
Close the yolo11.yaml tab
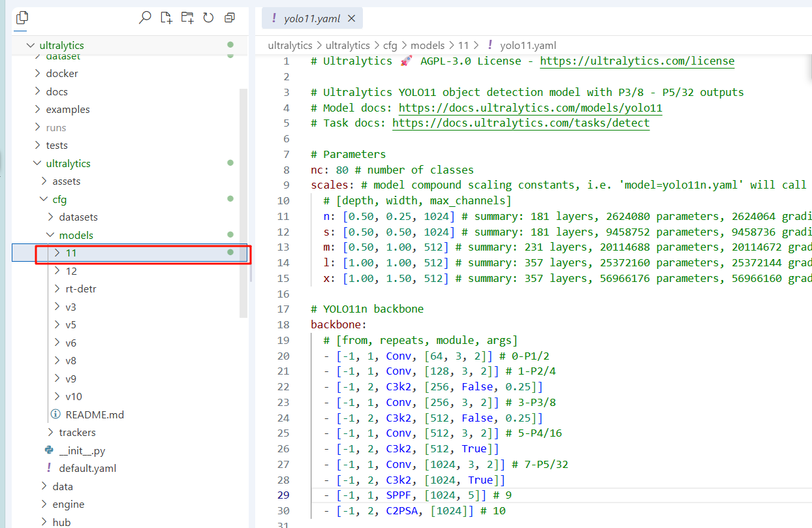pos(351,19)
